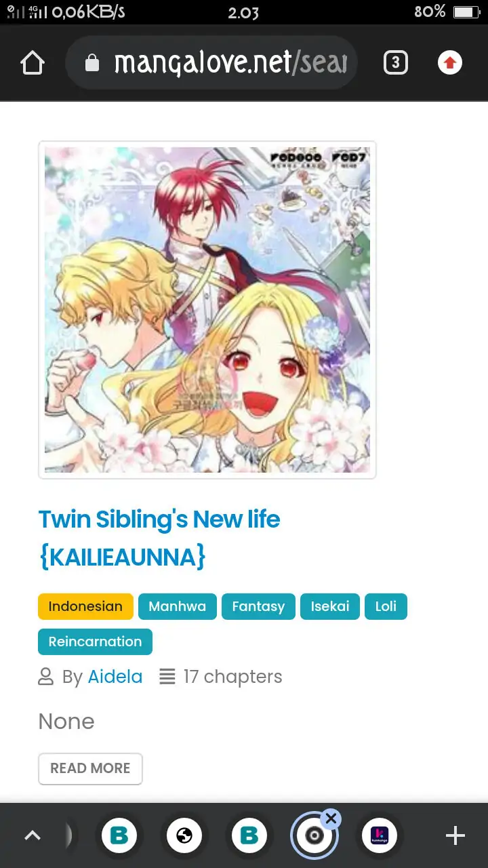This screenshot has width=488, height=868.
Task: Switch to the Kumanga tab icon
Action: 380,835
